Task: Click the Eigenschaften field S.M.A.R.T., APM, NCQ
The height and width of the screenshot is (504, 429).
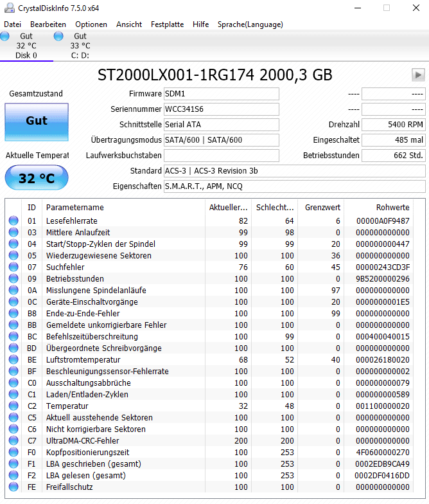Action: 294,186
